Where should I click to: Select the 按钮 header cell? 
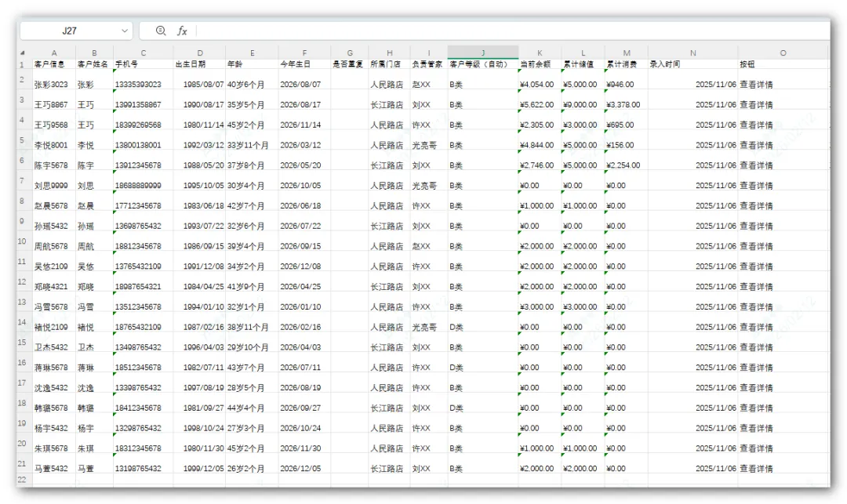coord(783,64)
